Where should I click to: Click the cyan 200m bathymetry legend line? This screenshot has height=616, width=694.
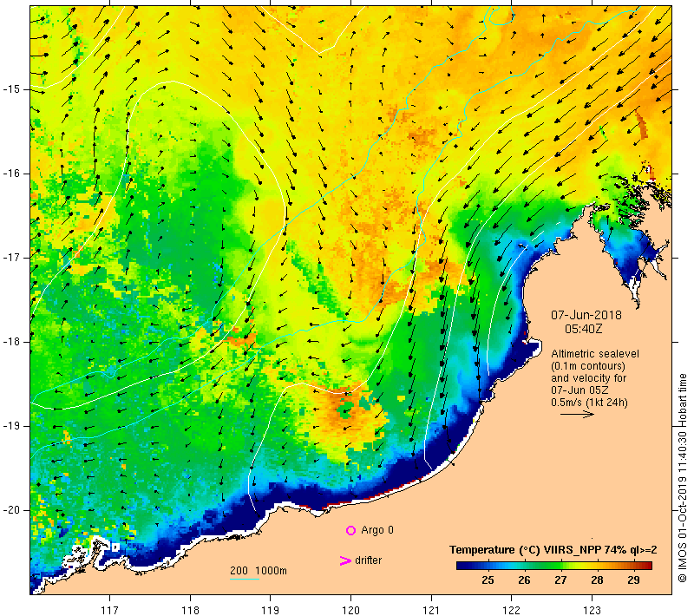245,579
